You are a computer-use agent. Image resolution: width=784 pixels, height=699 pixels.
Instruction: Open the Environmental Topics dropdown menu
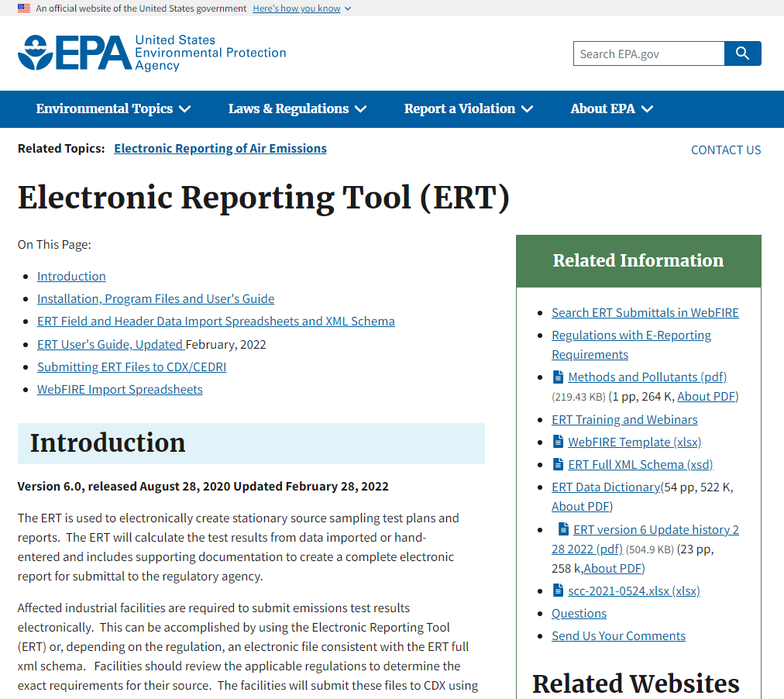point(114,109)
